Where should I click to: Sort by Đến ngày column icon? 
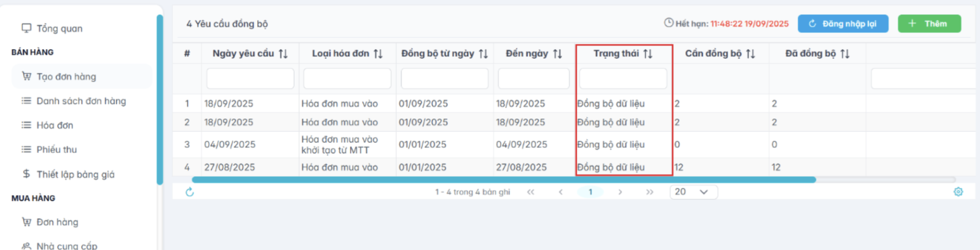click(557, 54)
